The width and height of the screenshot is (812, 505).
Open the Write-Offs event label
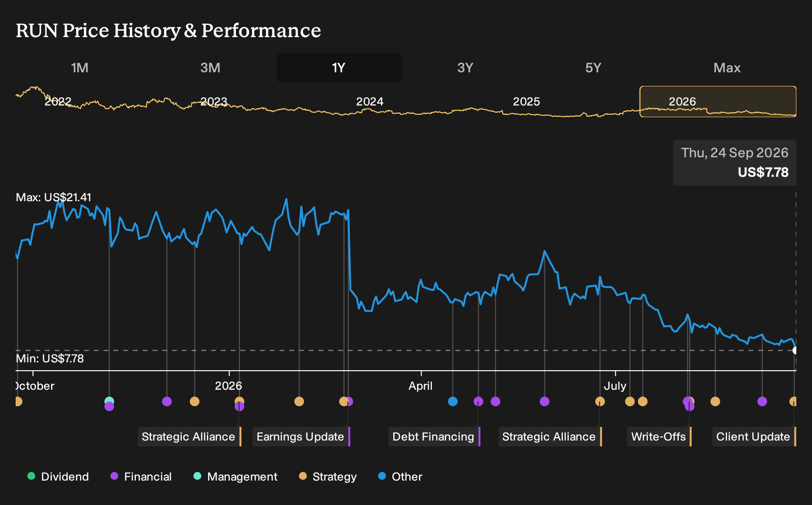[660, 437]
